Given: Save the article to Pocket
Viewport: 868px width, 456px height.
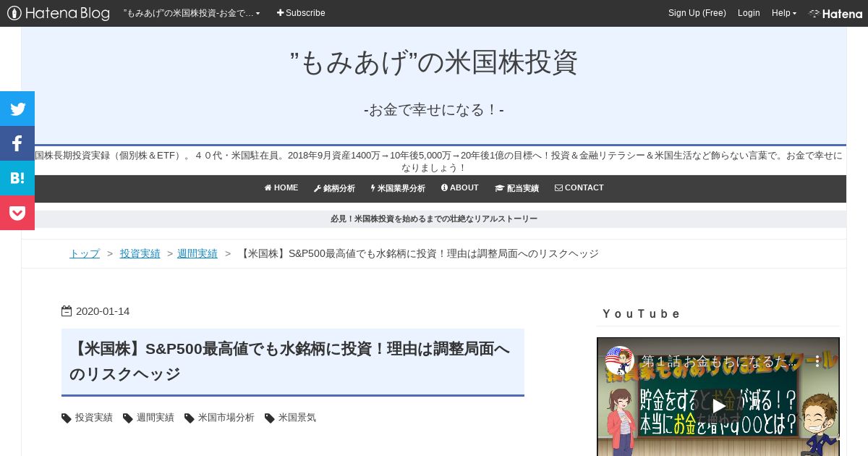Looking at the screenshot, I should coord(17,213).
